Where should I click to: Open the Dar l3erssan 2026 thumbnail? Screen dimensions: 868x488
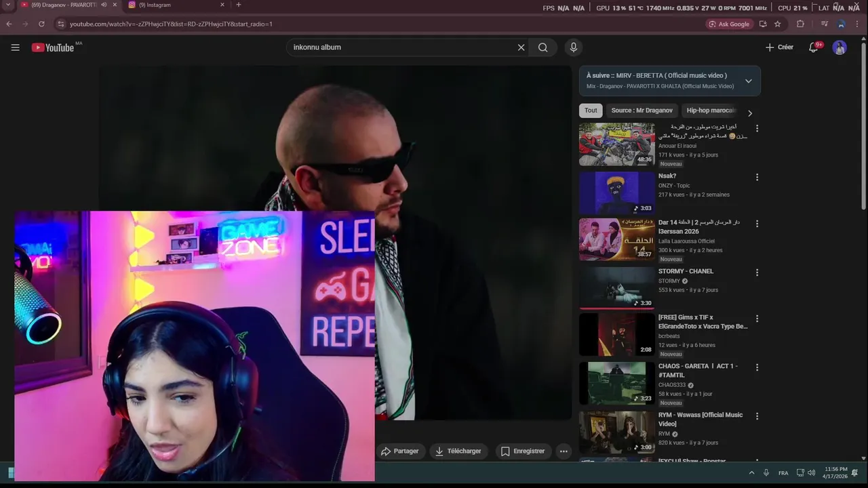616,239
